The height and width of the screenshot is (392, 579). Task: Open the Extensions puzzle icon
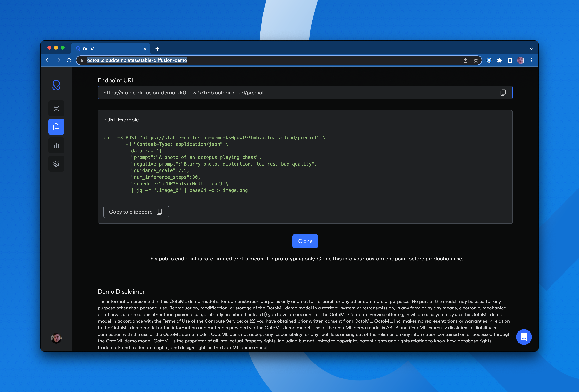(x=499, y=60)
